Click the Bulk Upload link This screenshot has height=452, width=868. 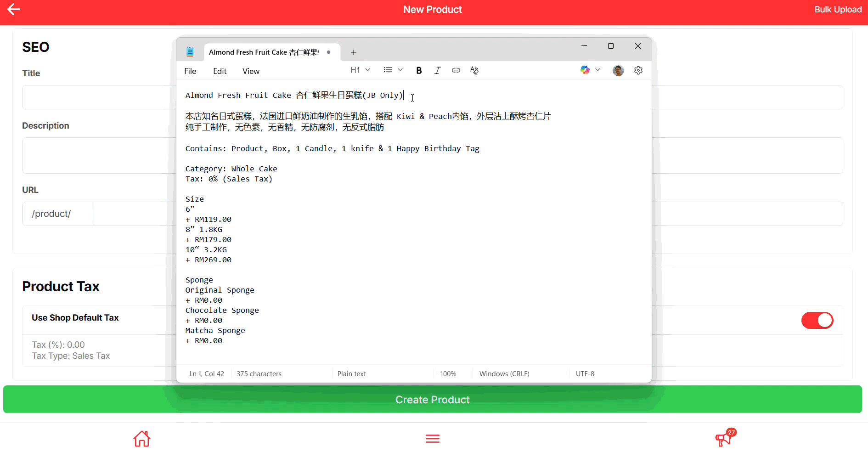[x=838, y=10]
